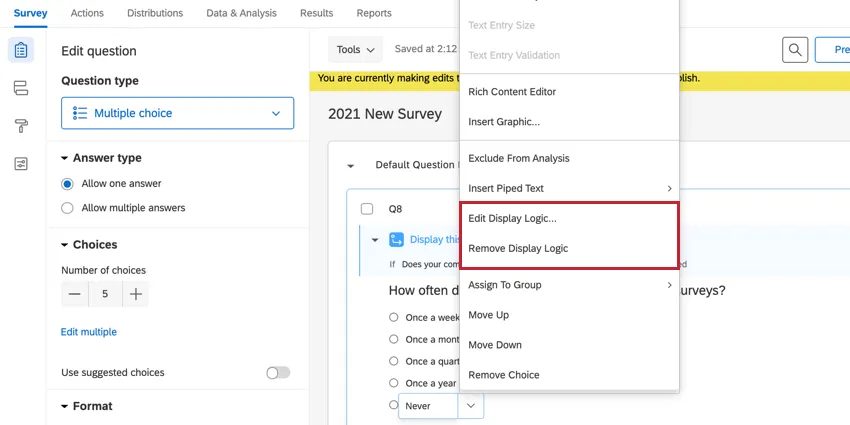Decrease number of choices with minus
This screenshot has height=425, width=850.
75,294
